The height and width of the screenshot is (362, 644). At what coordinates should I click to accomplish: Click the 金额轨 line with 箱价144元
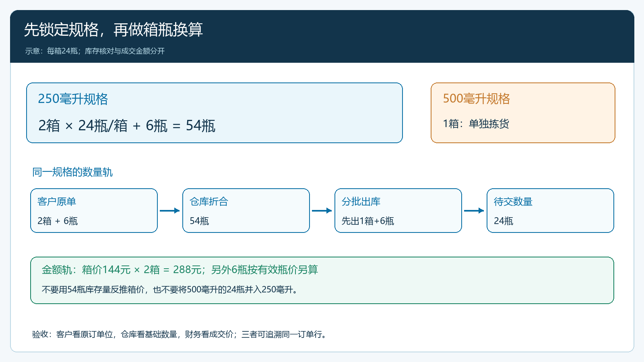coord(180,270)
